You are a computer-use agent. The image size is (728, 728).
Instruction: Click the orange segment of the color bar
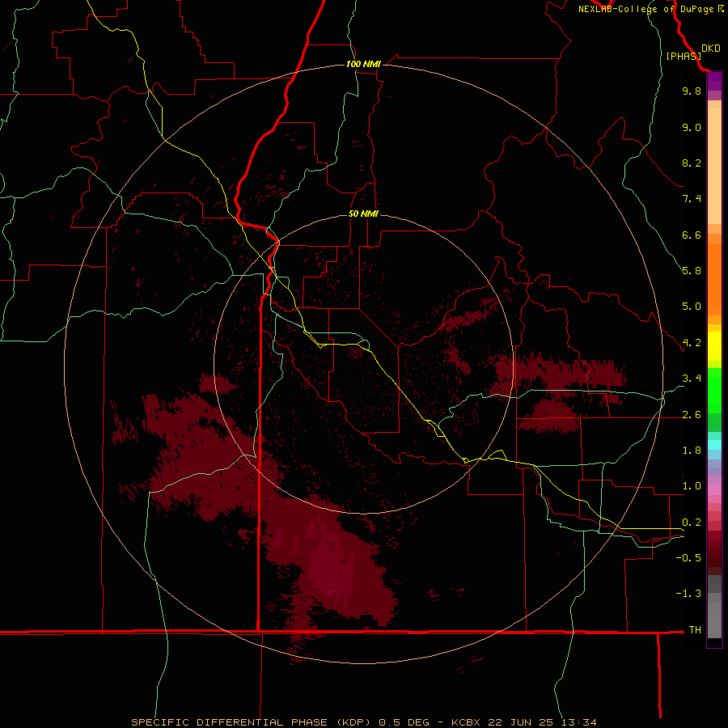[x=714, y=279]
